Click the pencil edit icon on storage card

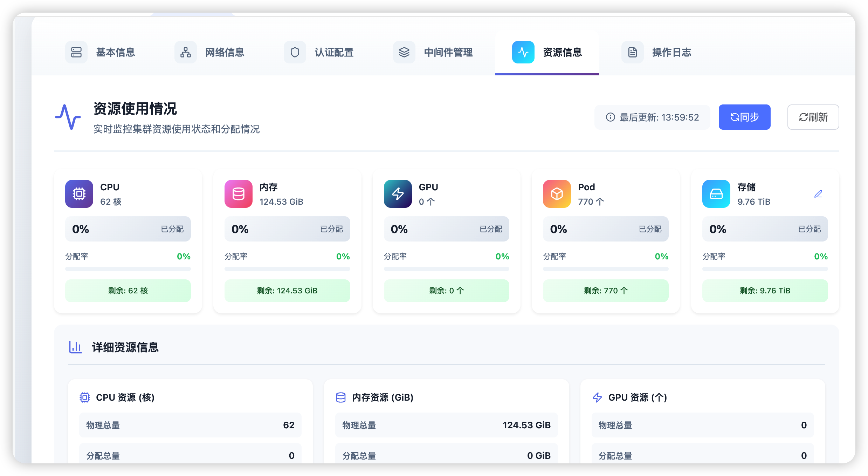point(818,194)
